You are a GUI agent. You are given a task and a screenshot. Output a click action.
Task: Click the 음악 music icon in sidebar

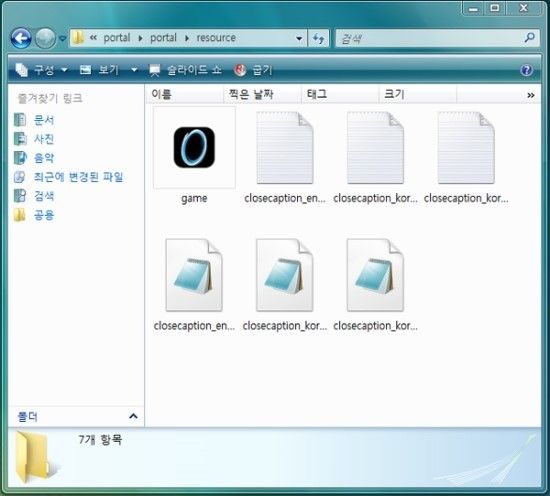pos(20,158)
